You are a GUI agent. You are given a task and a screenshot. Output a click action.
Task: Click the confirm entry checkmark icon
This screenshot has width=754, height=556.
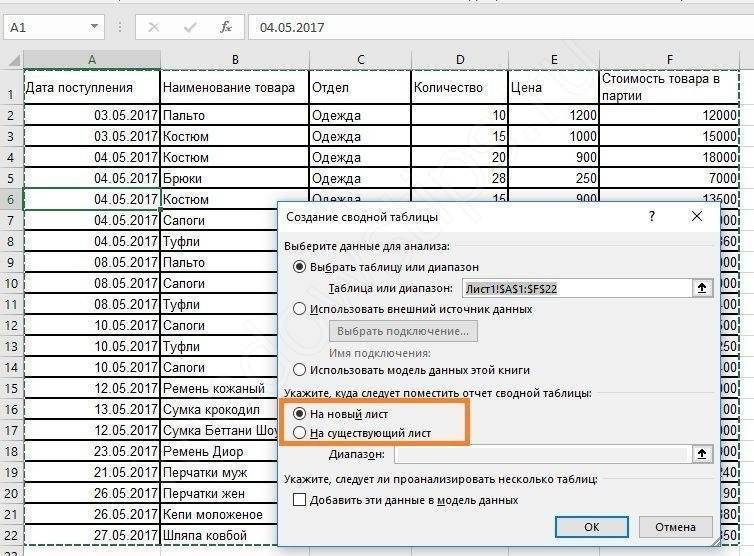189,27
